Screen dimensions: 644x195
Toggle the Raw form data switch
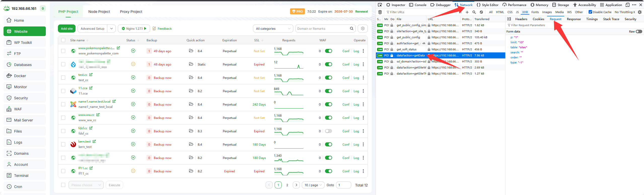click(x=639, y=31)
